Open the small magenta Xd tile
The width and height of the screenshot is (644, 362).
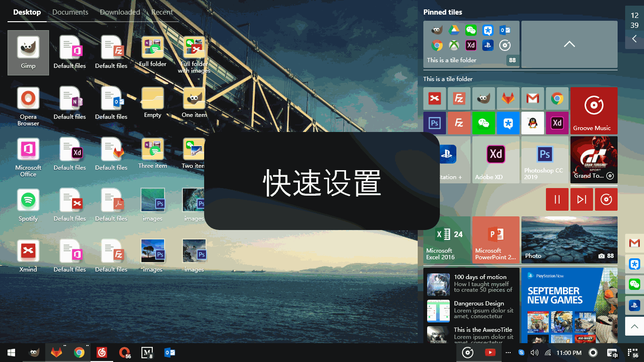pyautogui.click(x=557, y=123)
